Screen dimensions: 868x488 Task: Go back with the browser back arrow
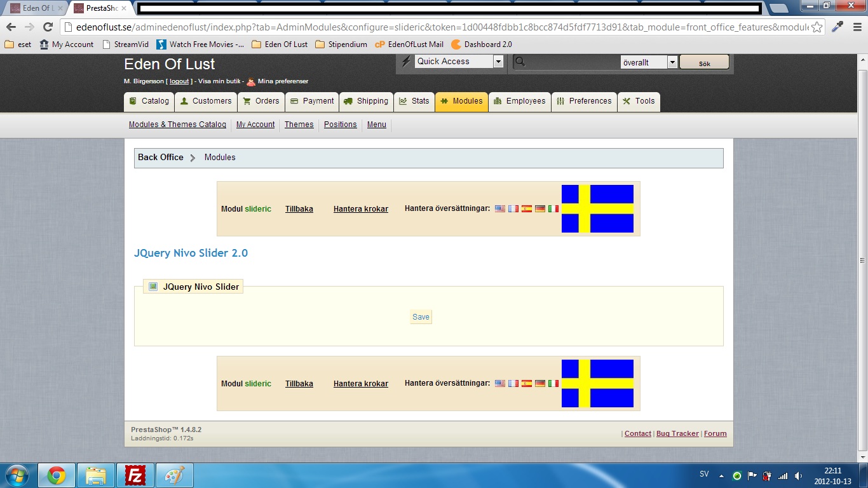(11, 27)
